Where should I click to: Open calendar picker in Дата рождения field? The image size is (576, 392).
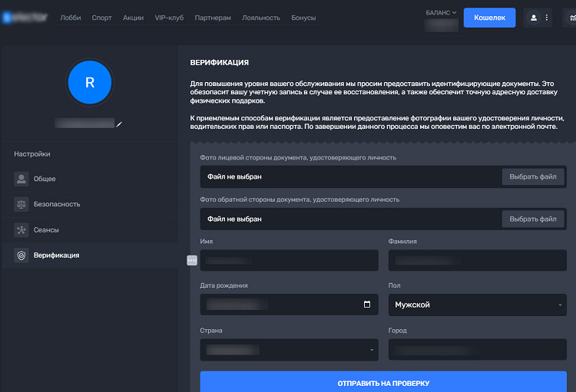click(367, 305)
